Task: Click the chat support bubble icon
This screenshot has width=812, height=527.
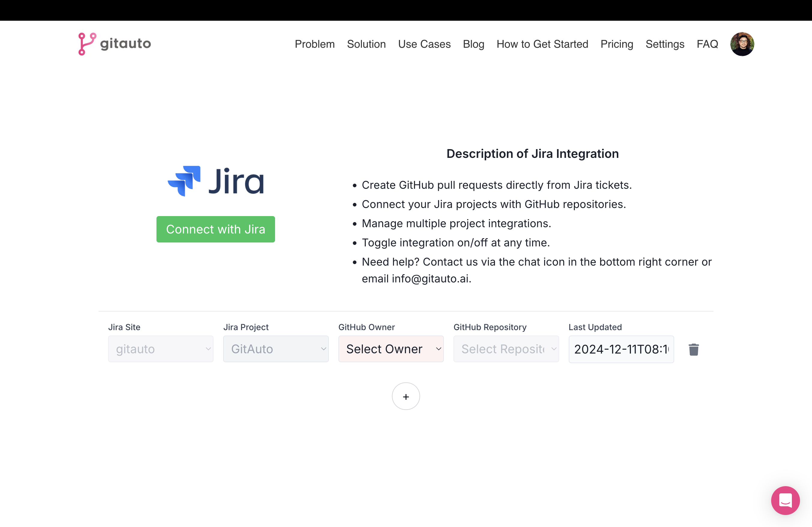Action: (785, 500)
